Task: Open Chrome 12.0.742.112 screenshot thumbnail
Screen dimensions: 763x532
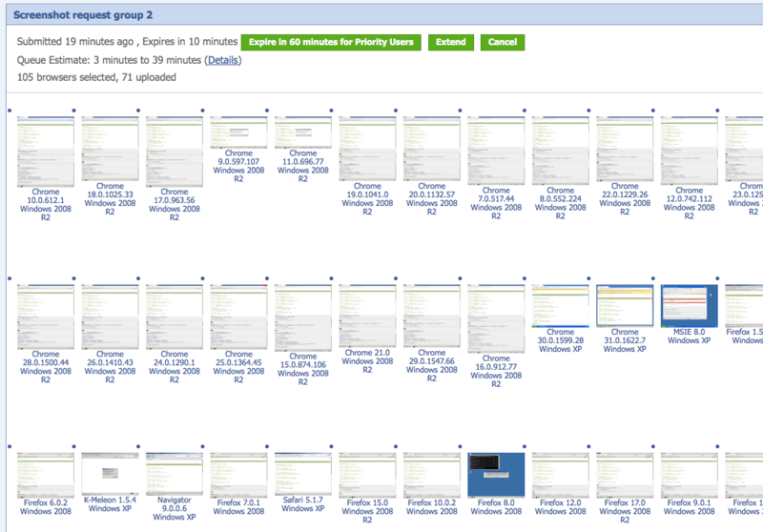Action: [689, 151]
